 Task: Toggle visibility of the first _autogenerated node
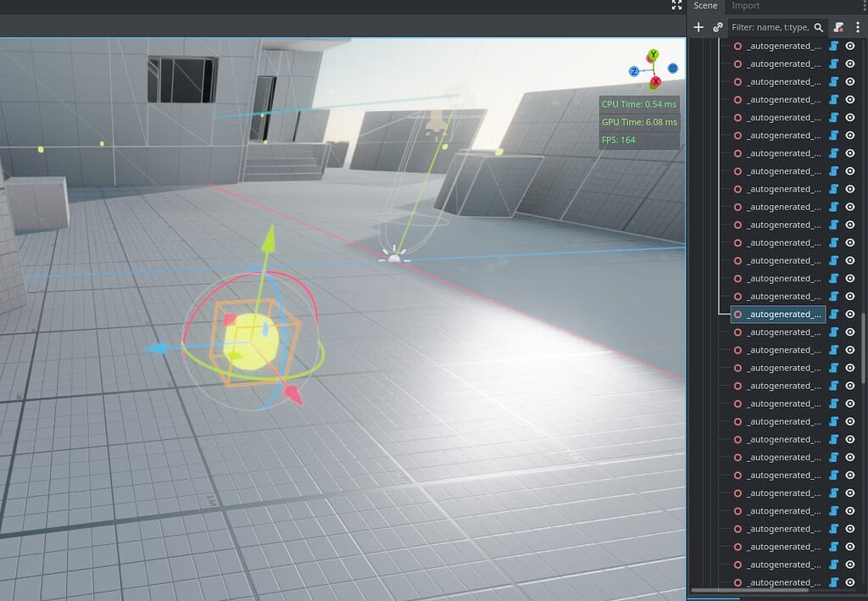point(849,45)
